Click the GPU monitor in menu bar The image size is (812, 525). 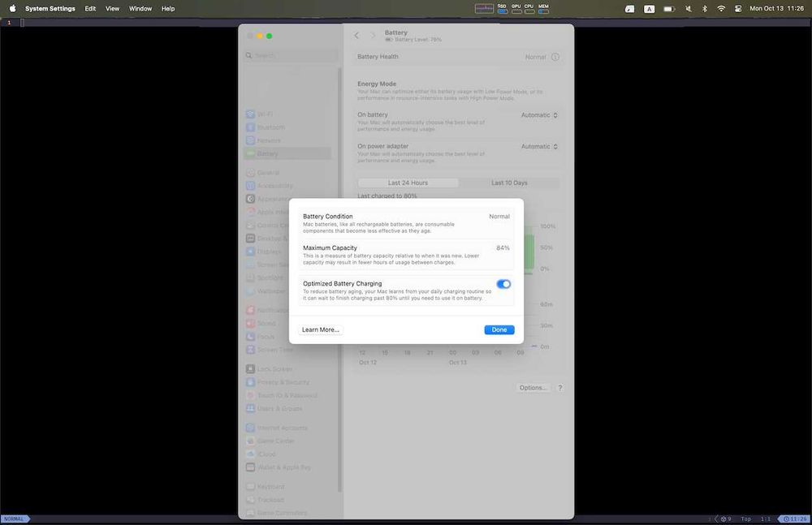tap(516, 8)
